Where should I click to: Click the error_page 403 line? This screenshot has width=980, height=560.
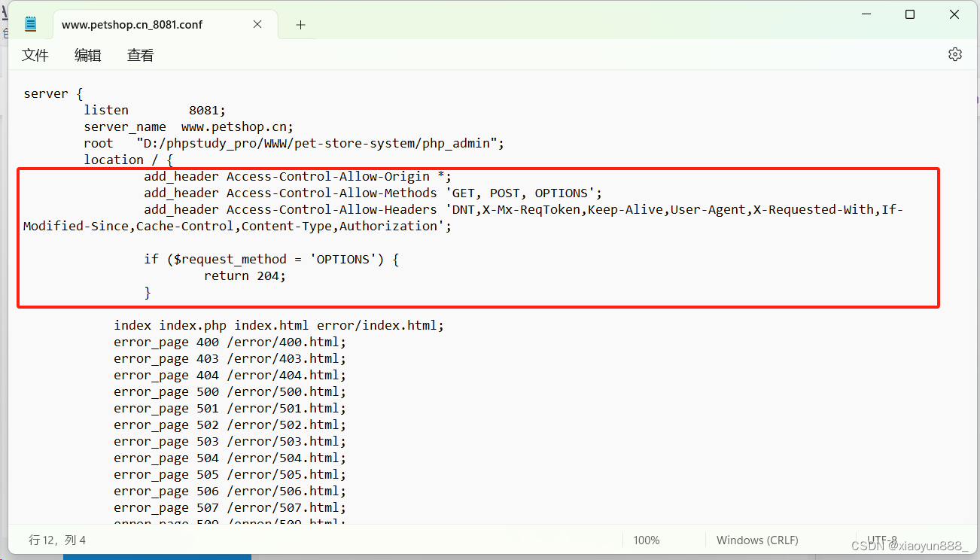point(230,358)
